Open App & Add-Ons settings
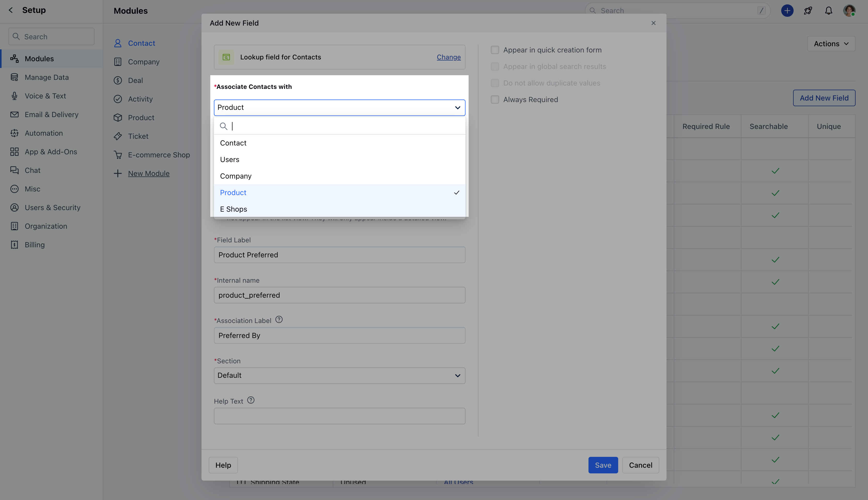Screen dimensions: 868x500 (x=51, y=151)
